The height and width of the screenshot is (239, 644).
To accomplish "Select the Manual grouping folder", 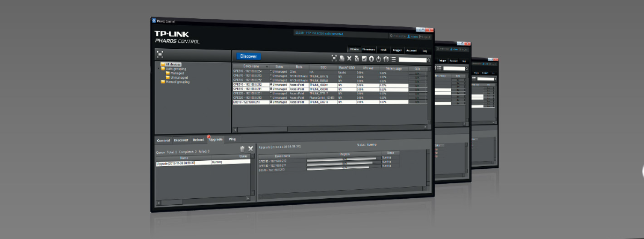I will pos(178,82).
